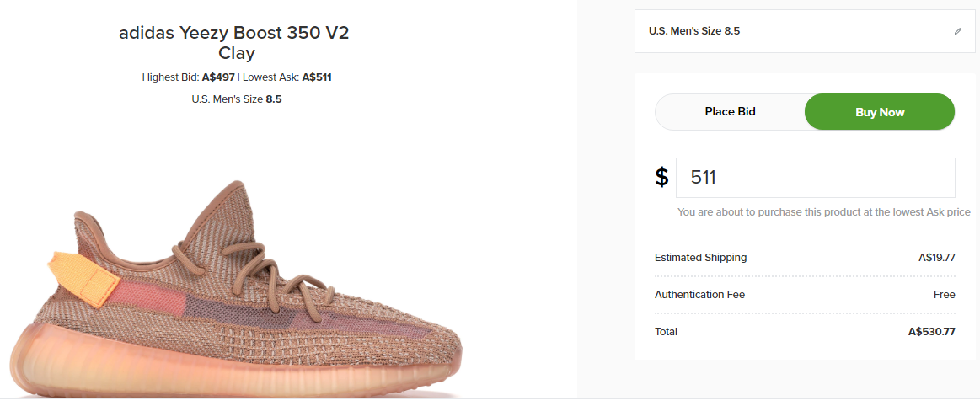The width and height of the screenshot is (980, 406).
Task: Select the green Buy Now option
Action: point(879,112)
